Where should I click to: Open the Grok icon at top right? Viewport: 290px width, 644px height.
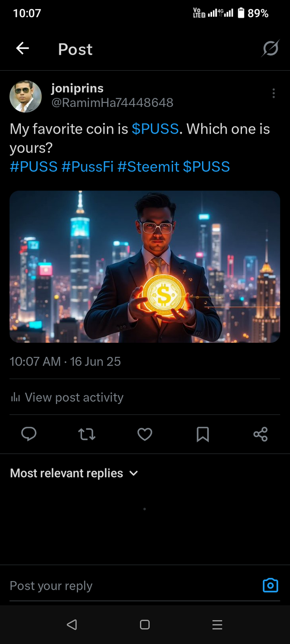click(x=270, y=48)
